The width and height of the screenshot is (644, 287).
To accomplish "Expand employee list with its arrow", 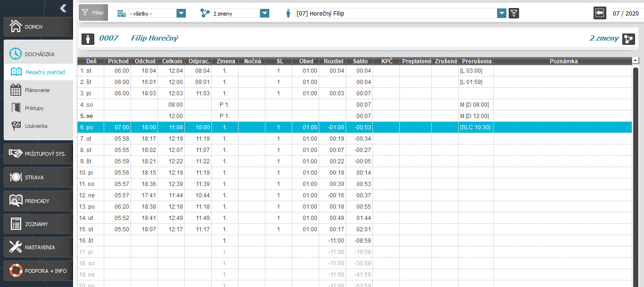I will coord(502,13).
